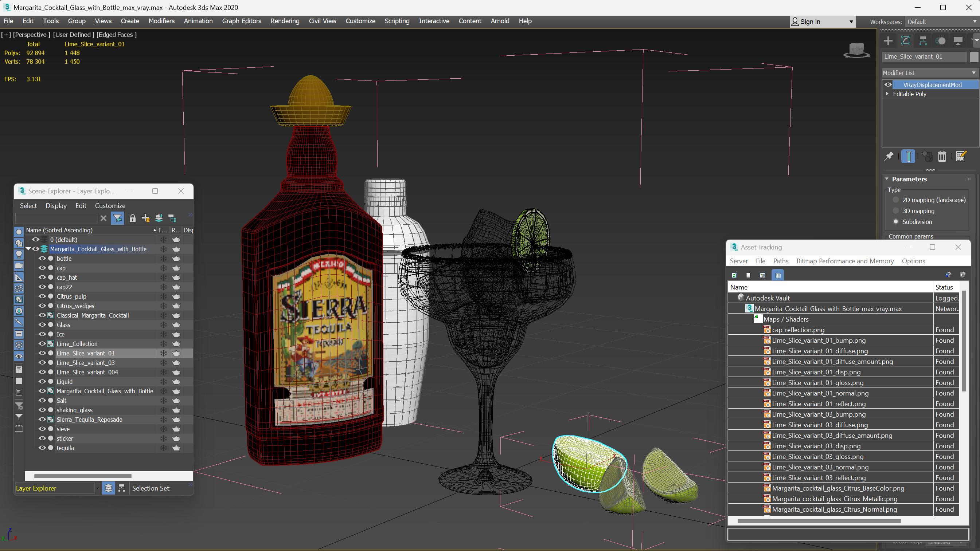The width and height of the screenshot is (980, 551).
Task: Open the Hierarchy panel tab
Action: (923, 41)
